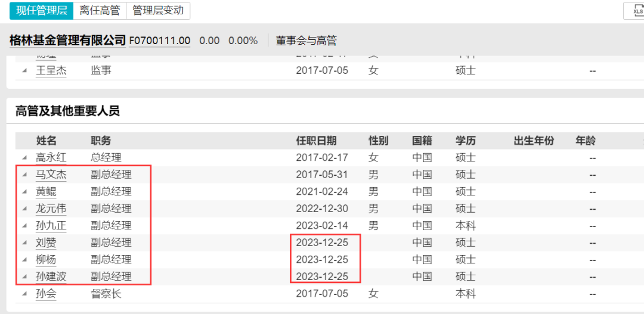Expand the 柳杨 disclosure triangle
Image resolution: width=644 pixels, height=314 pixels.
click(24, 260)
